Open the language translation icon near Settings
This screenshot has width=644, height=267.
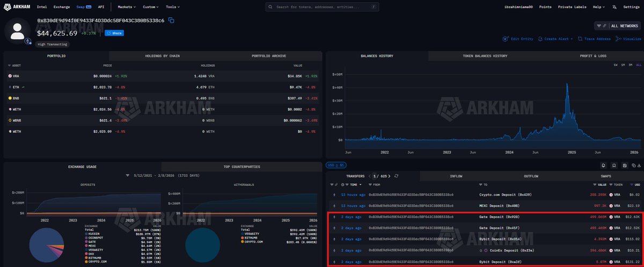pos(614,7)
